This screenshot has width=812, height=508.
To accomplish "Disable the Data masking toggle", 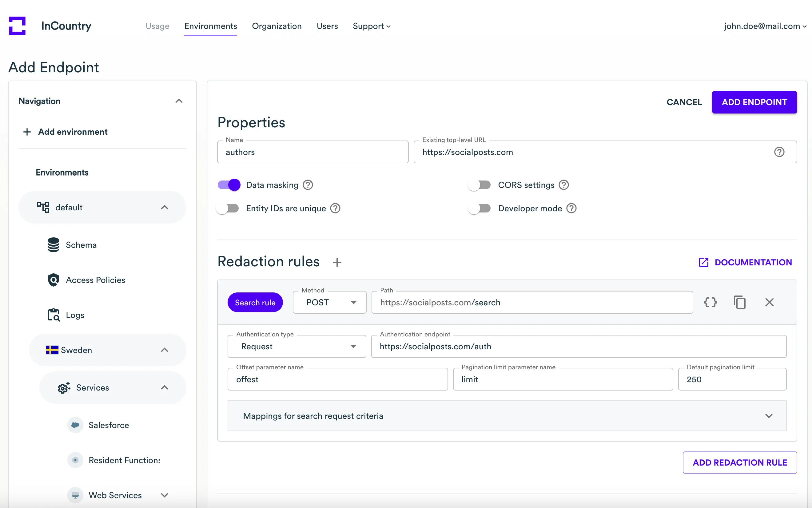I will coord(229,185).
